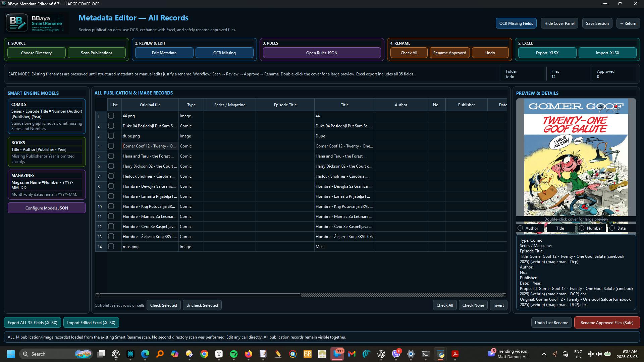
Task: Click Rename Approved in Rename section
Action: pyautogui.click(x=449, y=53)
